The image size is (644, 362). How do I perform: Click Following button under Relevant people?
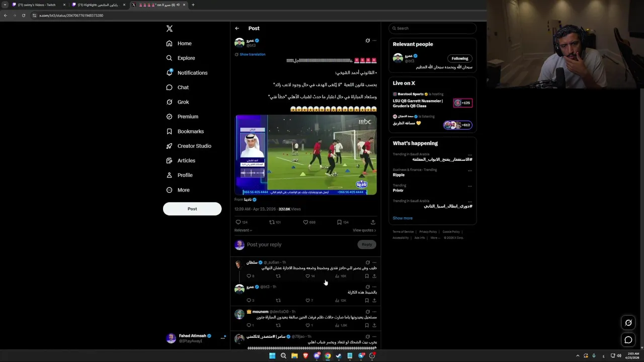pyautogui.click(x=459, y=58)
